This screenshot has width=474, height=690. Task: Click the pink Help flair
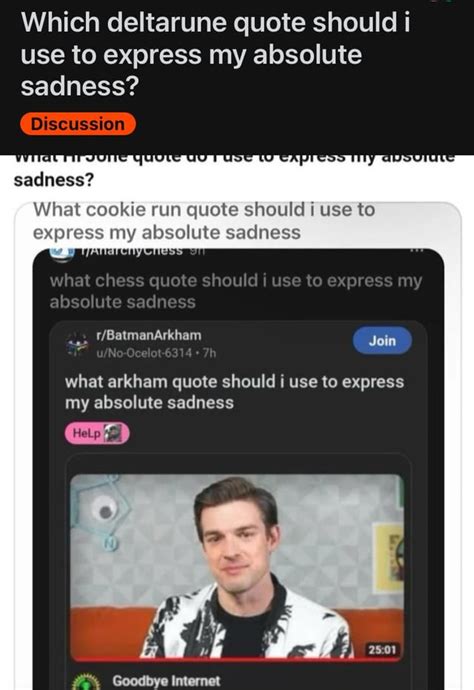(97, 433)
